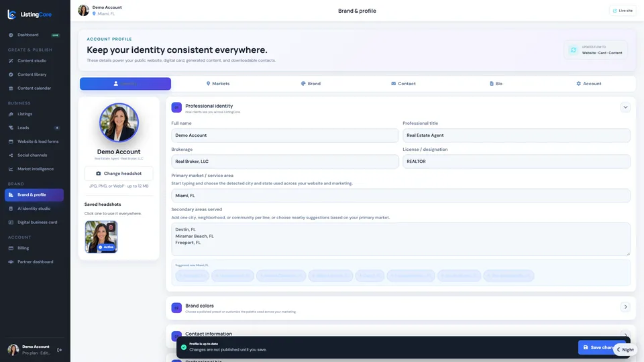Click the large profile headshot photo
The image size is (644, 362).
pos(119,123)
